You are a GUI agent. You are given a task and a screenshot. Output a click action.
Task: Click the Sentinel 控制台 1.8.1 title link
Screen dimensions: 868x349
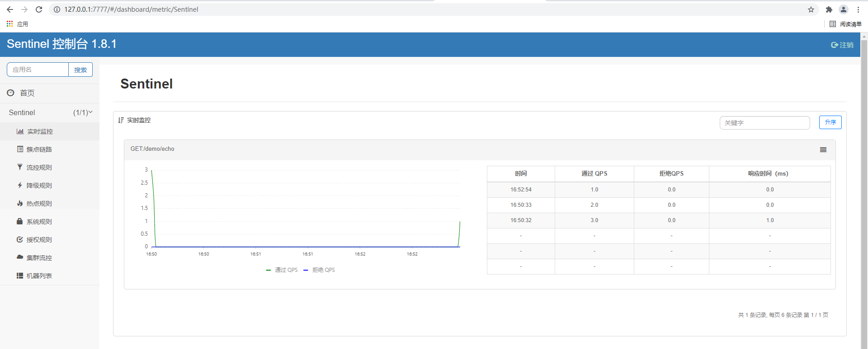[x=61, y=44]
